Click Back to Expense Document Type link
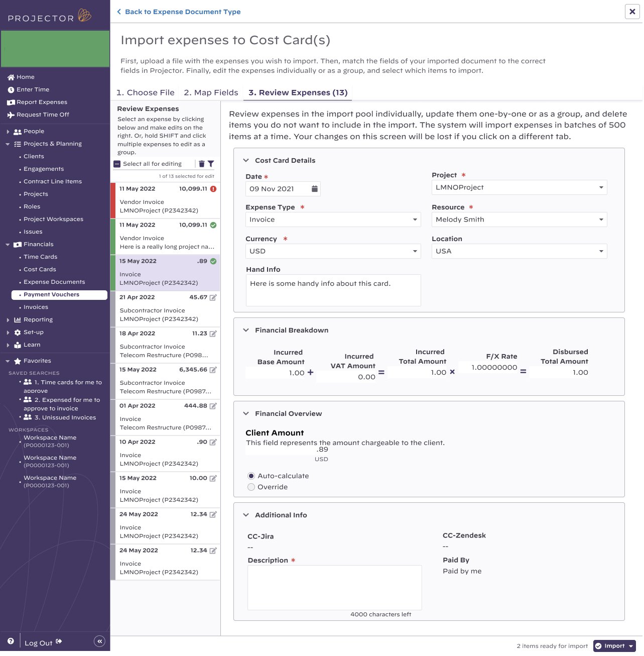Viewport: 644px width, 656px height. point(179,12)
